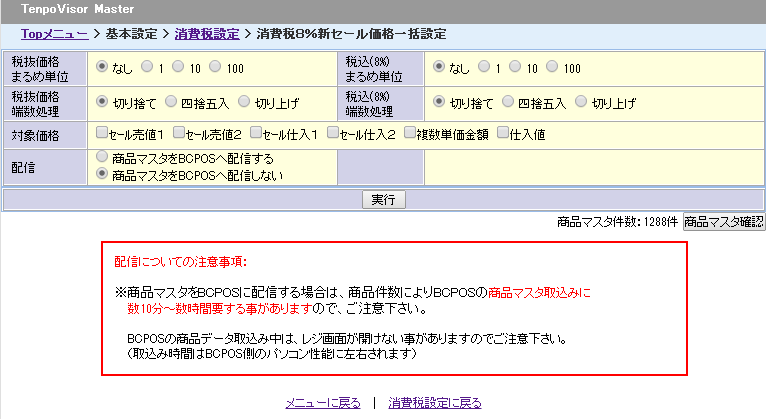770x419 pixels.
Task: Select 10 for 税込(8%) まるめ単位
Action: (515, 66)
